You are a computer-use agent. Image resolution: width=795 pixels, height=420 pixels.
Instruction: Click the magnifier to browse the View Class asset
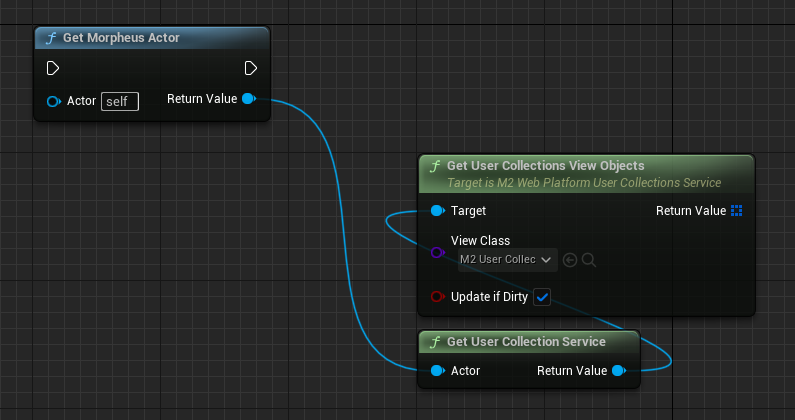point(589,260)
